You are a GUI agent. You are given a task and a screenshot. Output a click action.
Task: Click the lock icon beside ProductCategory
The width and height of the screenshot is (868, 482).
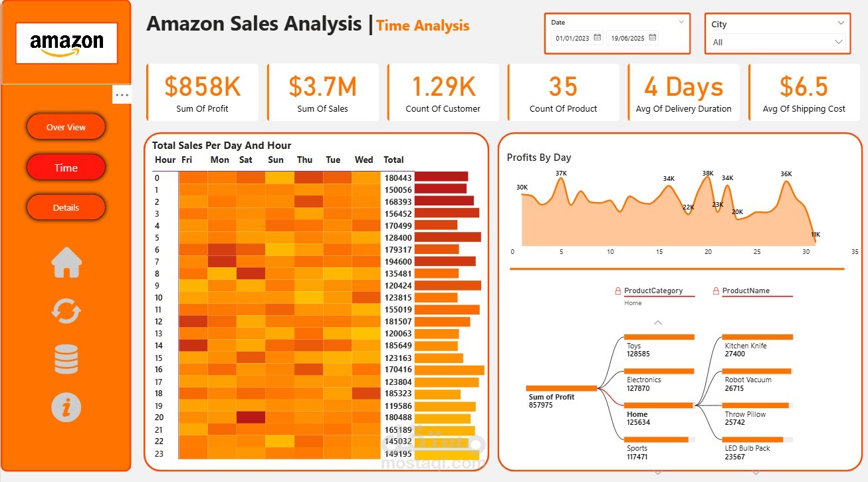[x=618, y=291]
